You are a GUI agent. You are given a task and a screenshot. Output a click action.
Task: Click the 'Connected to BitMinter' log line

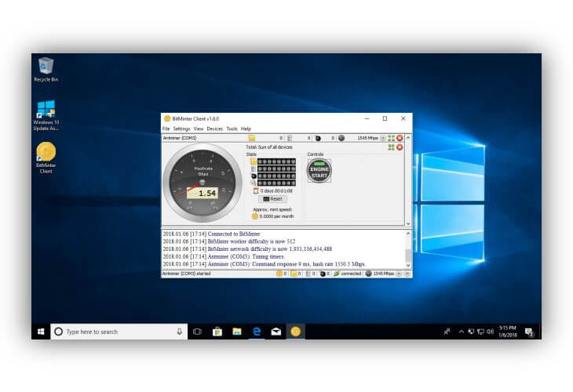212,234
